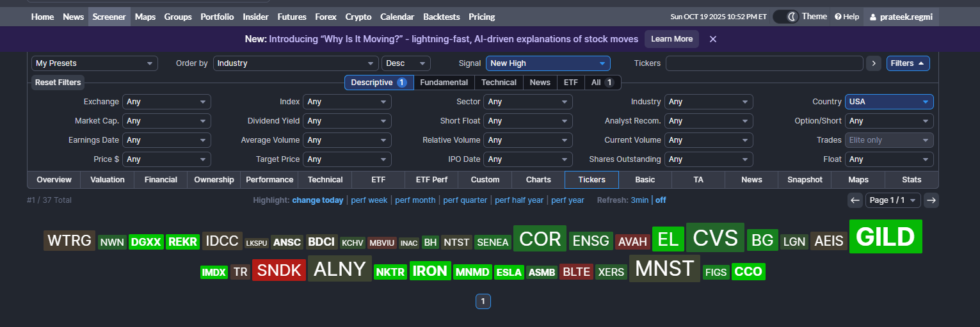
Task: Click Reset Filters button
Action: pos(58,83)
